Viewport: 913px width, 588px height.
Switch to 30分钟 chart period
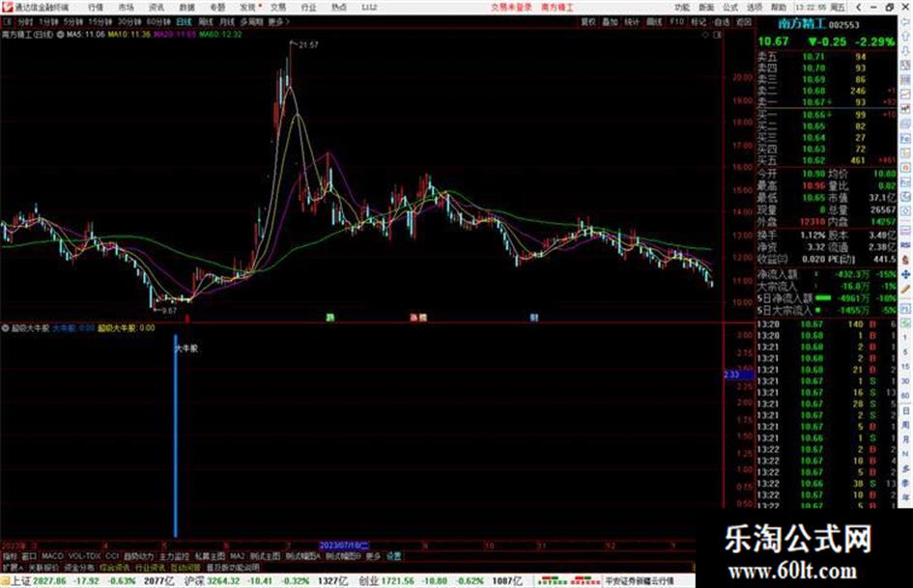[129, 21]
